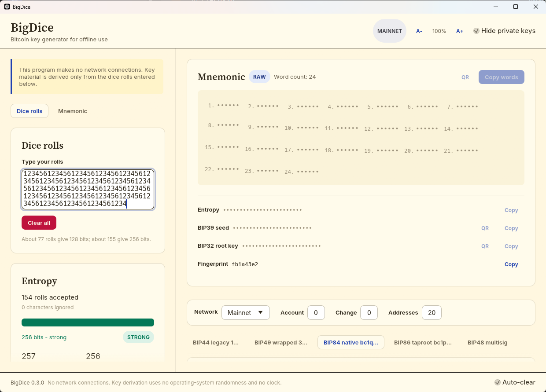Show the mnemonic QR code
The image size is (546, 392).
pos(465,77)
